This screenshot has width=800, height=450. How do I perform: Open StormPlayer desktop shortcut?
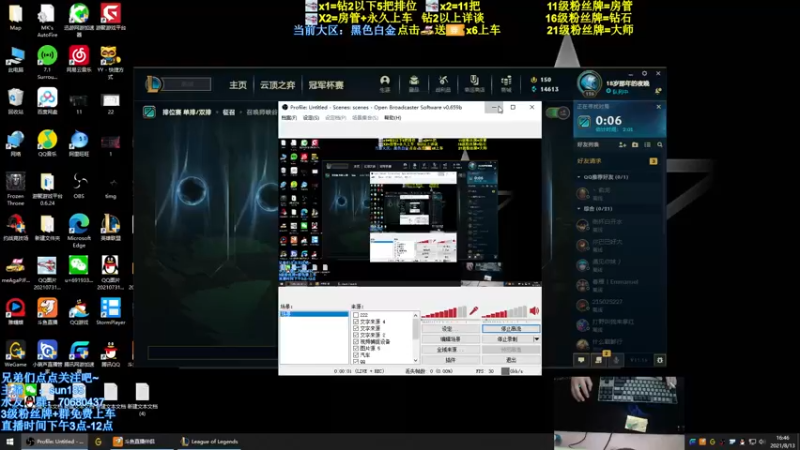pos(110,312)
